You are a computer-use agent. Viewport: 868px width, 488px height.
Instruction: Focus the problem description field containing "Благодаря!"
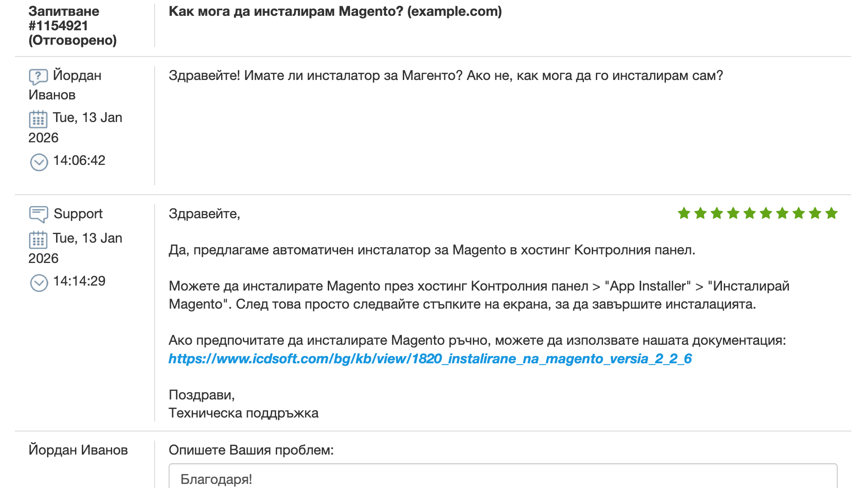[x=503, y=478]
